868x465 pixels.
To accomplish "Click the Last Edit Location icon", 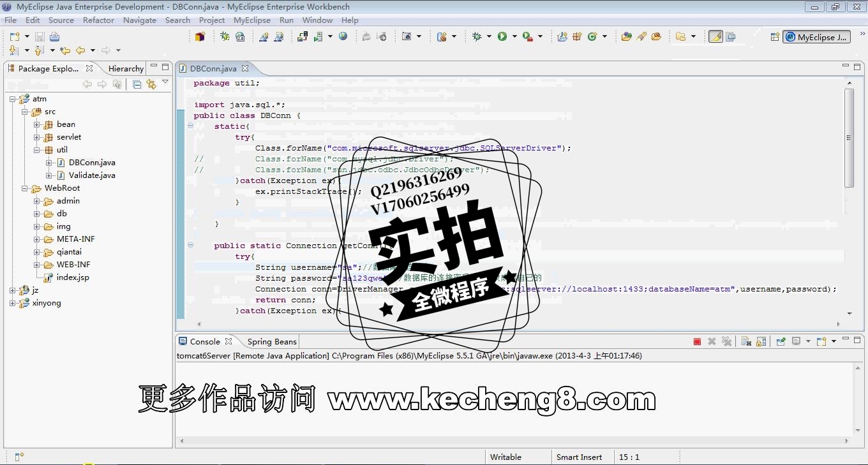I will pyautogui.click(x=64, y=50).
